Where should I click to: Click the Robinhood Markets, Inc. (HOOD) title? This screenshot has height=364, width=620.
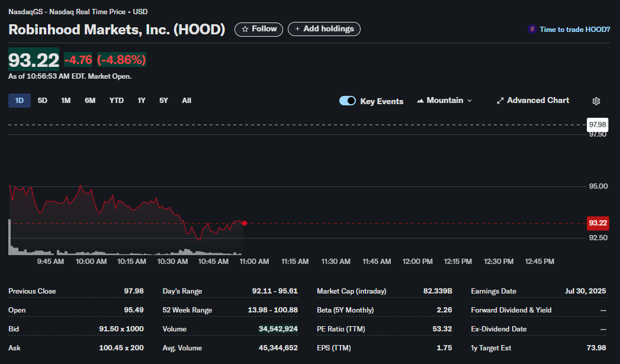[x=117, y=30]
